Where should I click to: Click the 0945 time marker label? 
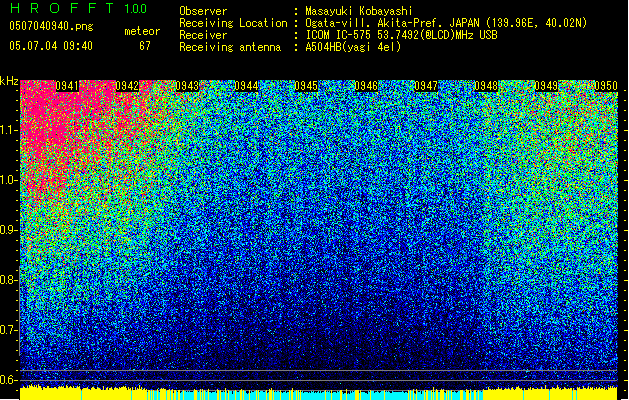(x=306, y=86)
